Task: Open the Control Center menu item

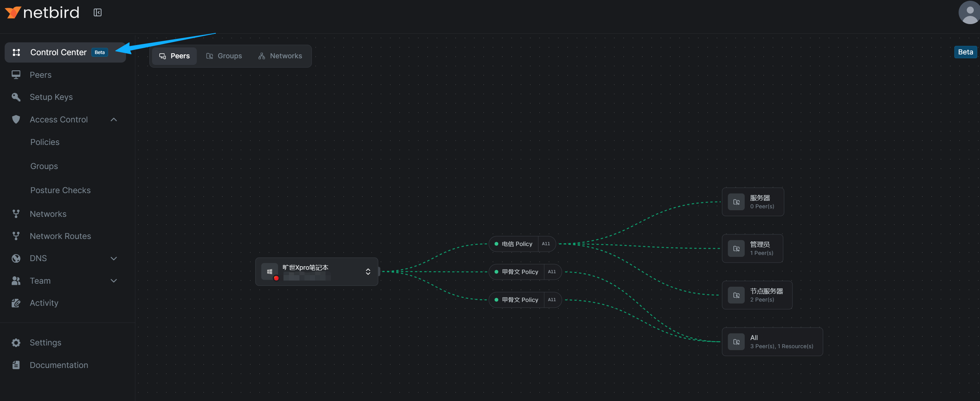Action: point(58,52)
